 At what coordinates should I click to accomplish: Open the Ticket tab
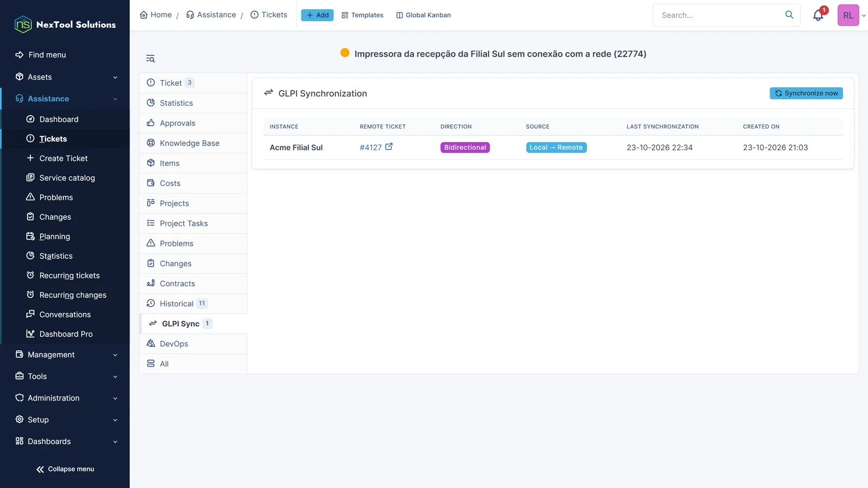pos(193,83)
